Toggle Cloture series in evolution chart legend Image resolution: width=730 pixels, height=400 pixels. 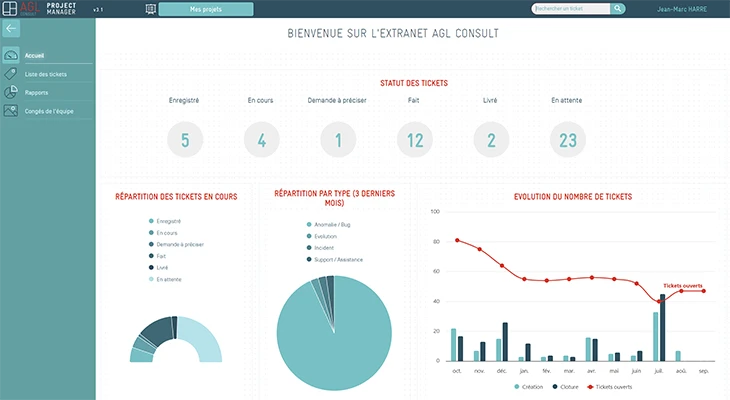click(565, 387)
